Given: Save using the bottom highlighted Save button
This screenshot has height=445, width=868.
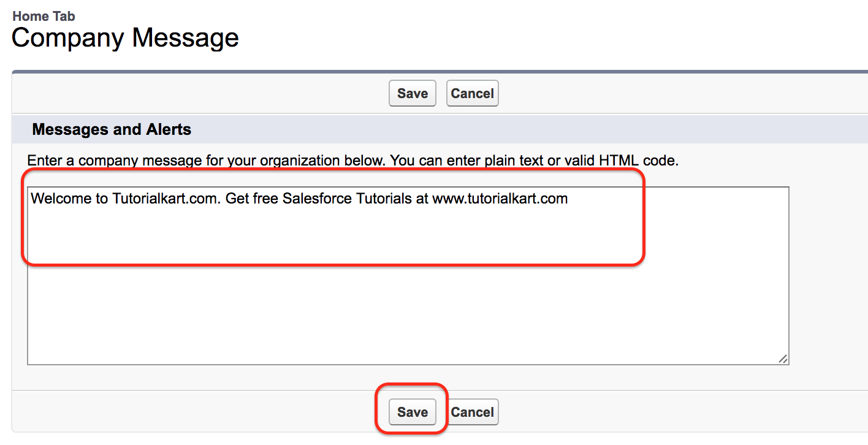Looking at the screenshot, I should click(x=412, y=412).
